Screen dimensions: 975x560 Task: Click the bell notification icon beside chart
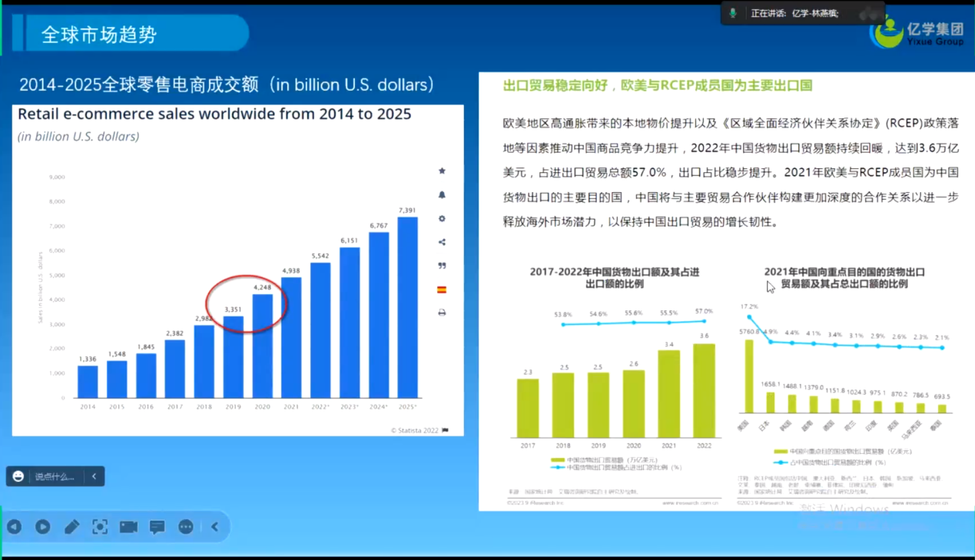coord(442,195)
